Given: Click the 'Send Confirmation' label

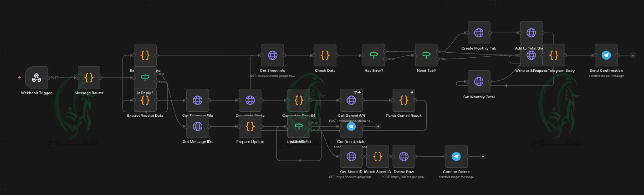Looking at the screenshot, I should tap(606, 71).
